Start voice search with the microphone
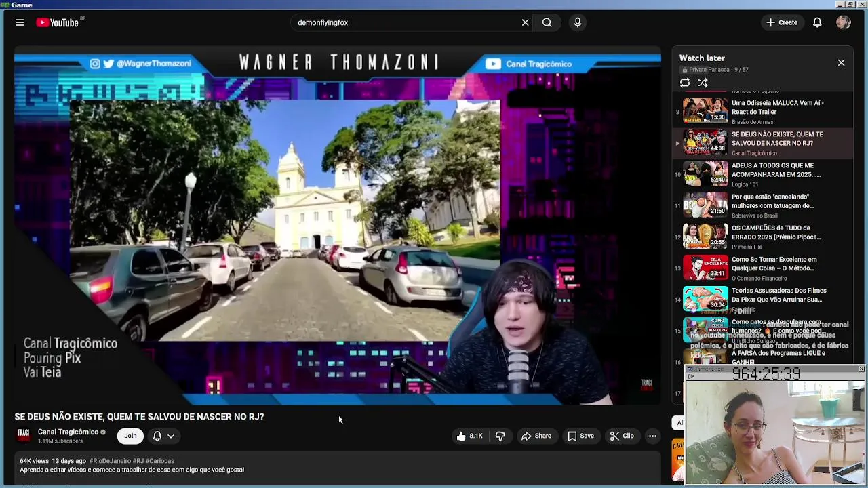 [x=577, y=22]
